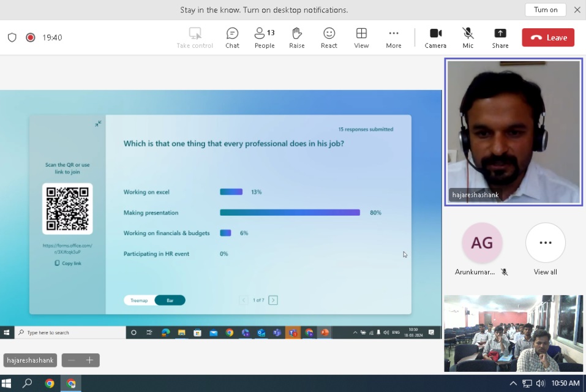Click Cortana circle in shared taskbar
The height and width of the screenshot is (392, 586).
pyautogui.click(x=133, y=332)
